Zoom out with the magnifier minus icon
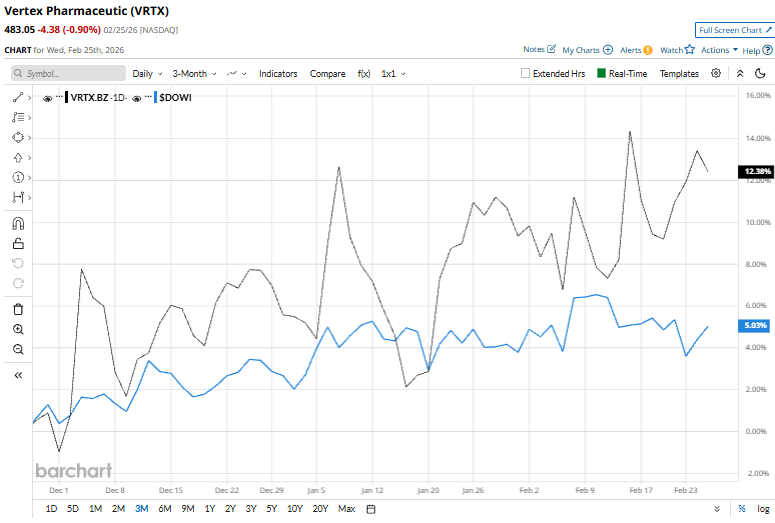Screen dimensions: 775x523 pos(18,349)
